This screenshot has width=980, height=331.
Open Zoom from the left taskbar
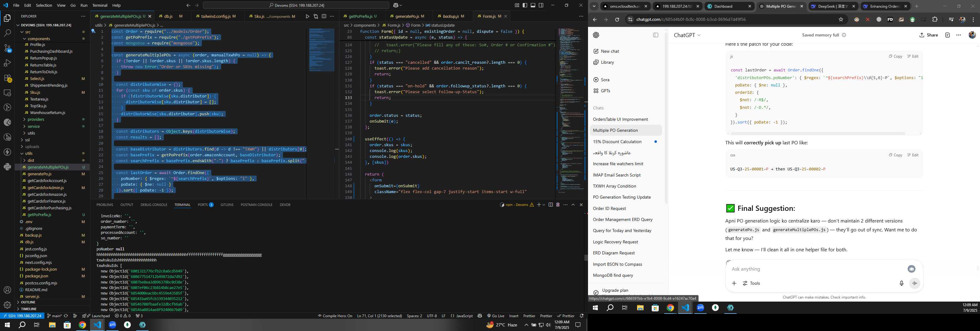coord(112,325)
